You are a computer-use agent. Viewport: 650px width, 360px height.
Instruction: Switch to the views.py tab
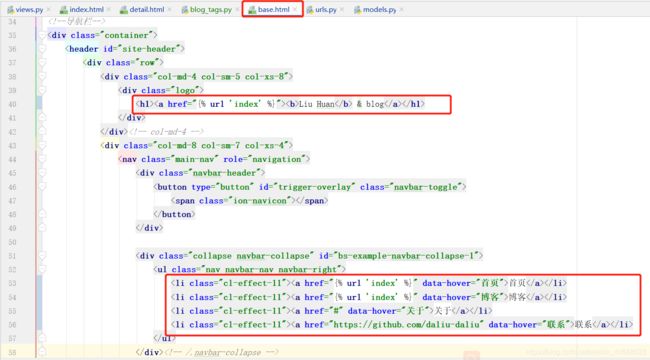[x=29, y=10]
